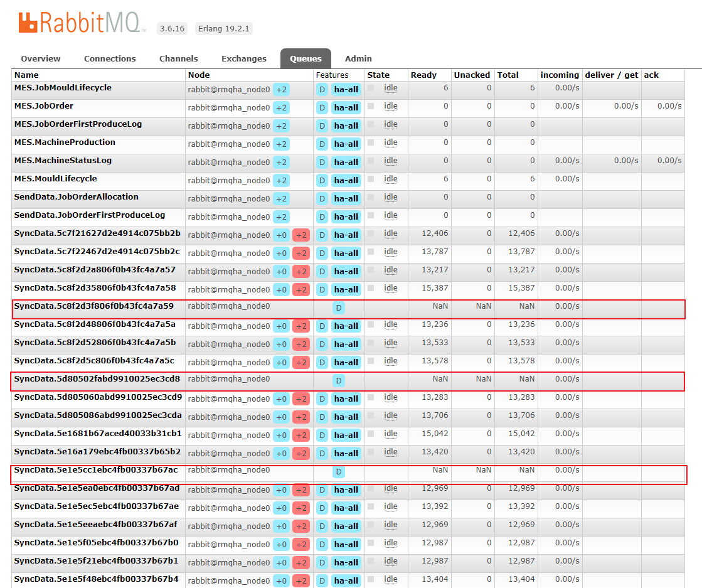Click red +2 badge for SyncData.5c8f2d35806f0b43fc4a7a58
This screenshot has height=588, width=702.
point(301,290)
